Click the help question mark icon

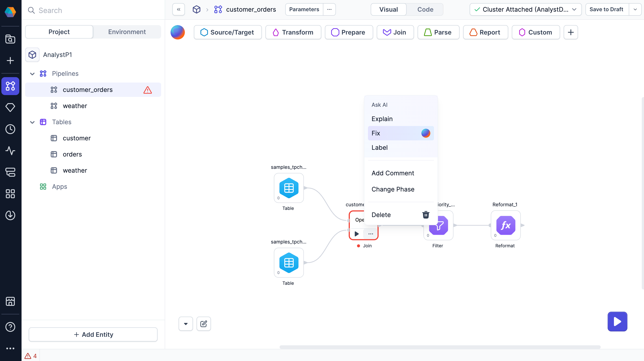[x=10, y=327]
